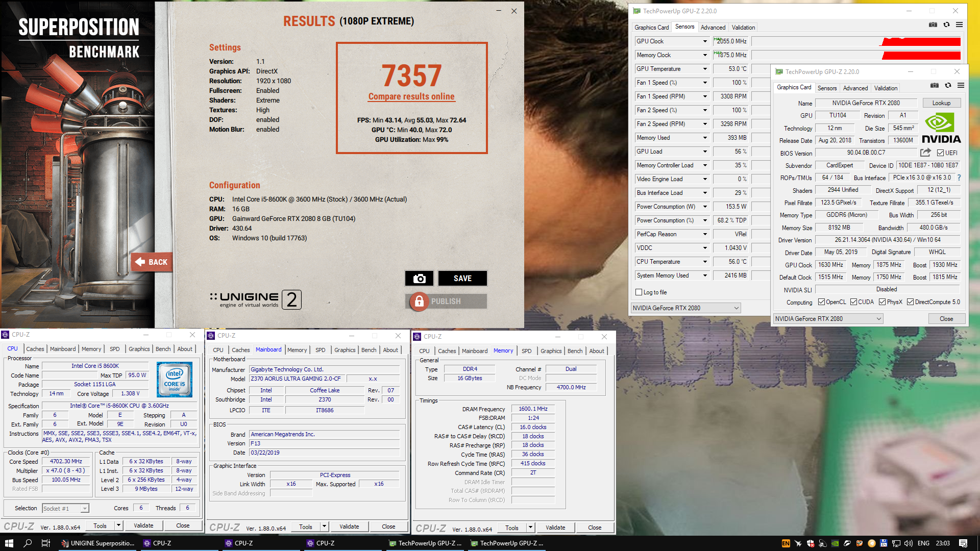Click ENG language indicator in taskbar
The height and width of the screenshot is (551, 980).
[x=923, y=543]
